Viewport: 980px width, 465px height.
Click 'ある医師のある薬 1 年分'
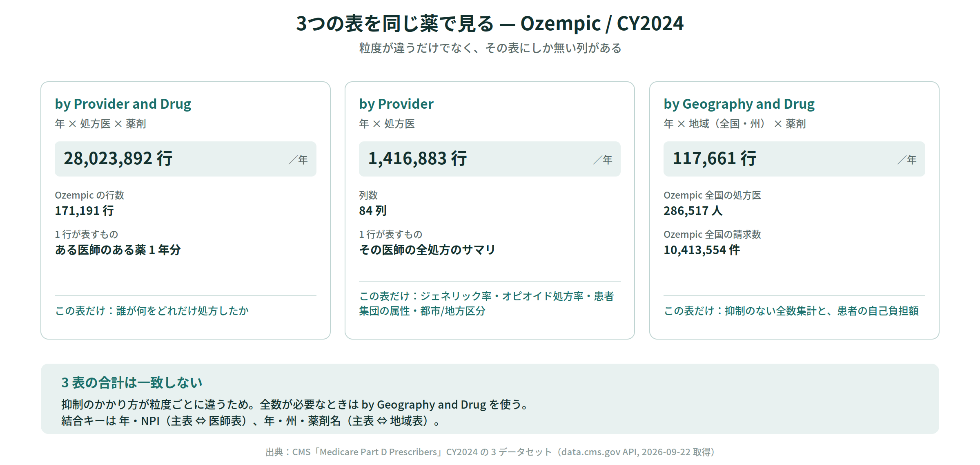point(118,250)
